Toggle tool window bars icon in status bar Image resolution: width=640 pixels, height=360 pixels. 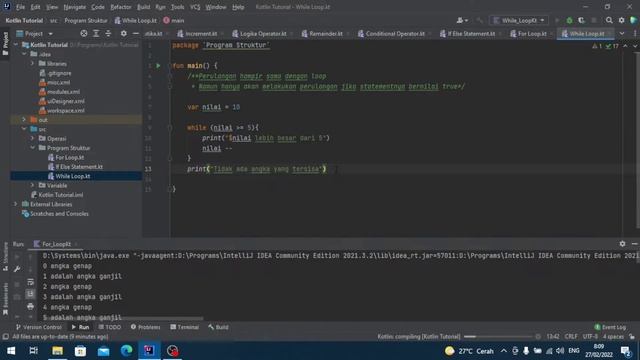(5, 337)
